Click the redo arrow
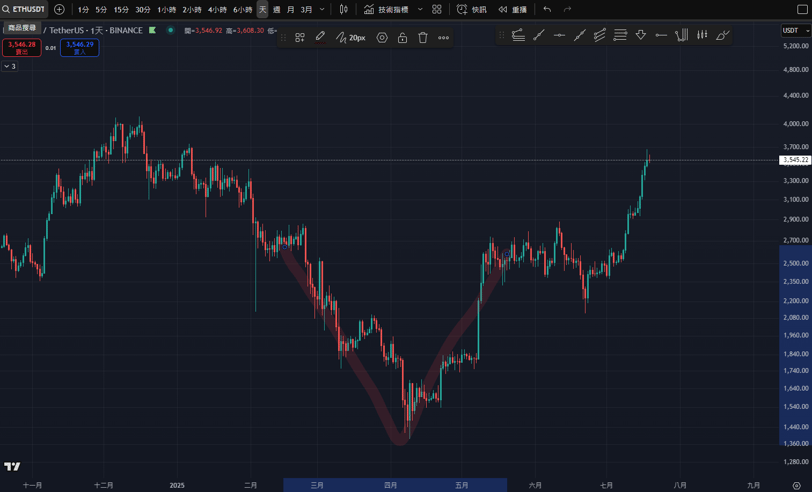Image resolution: width=812 pixels, height=492 pixels. (x=568, y=9)
